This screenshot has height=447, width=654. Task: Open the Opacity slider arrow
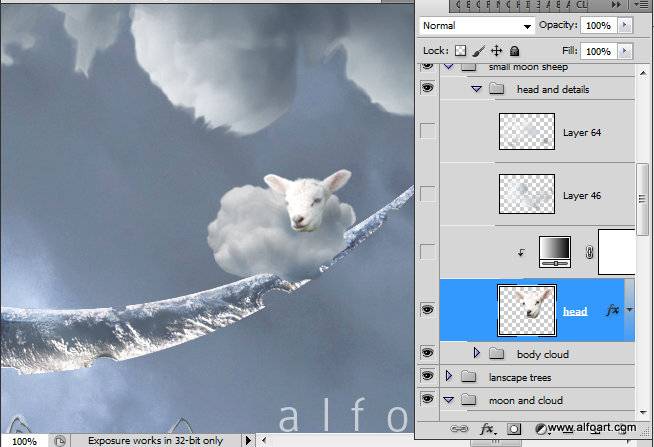pos(624,25)
